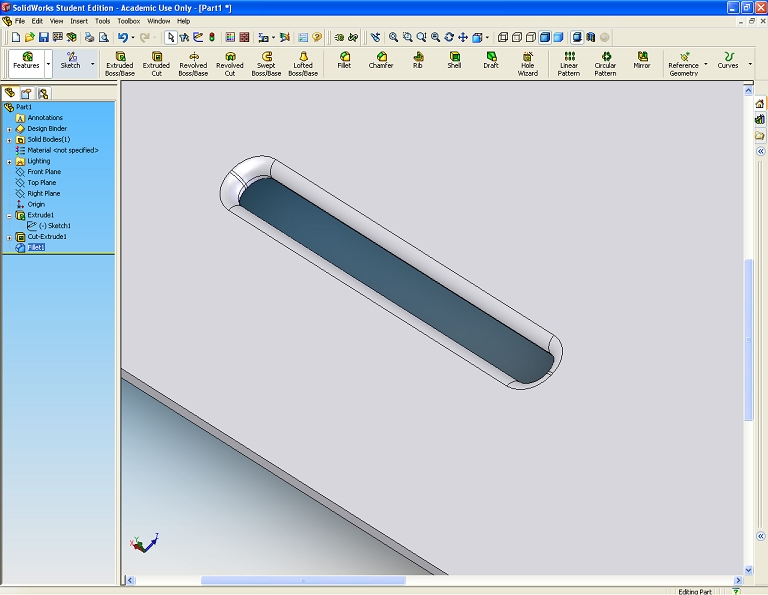Apply the Mirror feature tool
Image resolution: width=768 pixels, height=595 pixels.
(641, 60)
